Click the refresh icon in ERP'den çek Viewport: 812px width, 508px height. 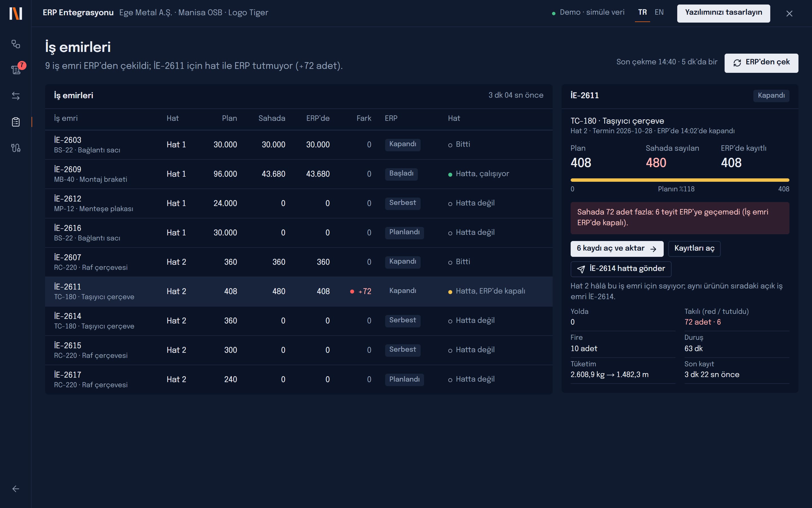click(737, 63)
